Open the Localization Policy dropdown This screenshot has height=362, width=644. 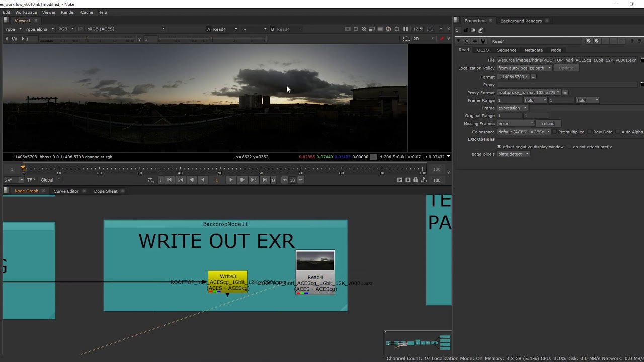point(525,68)
